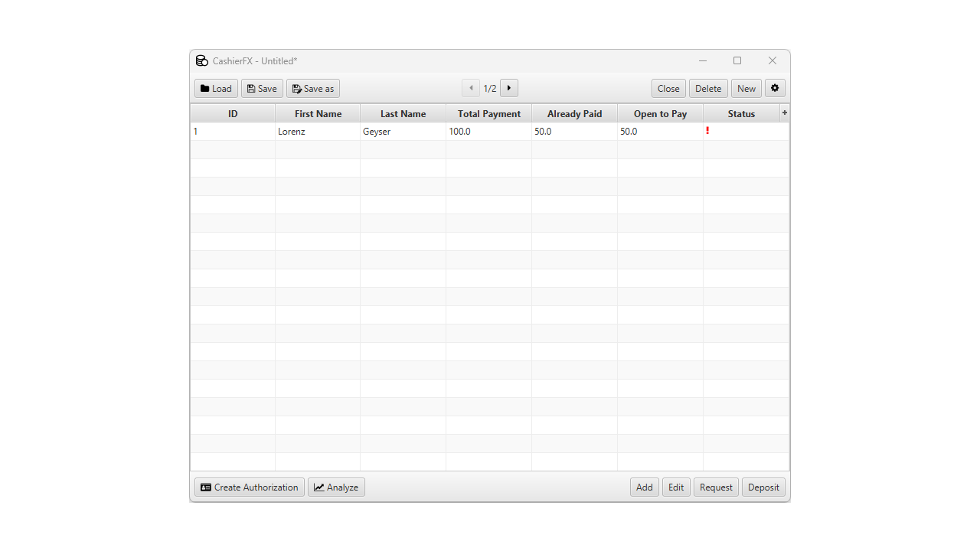
Task: Click the CashierFX coin stack icon
Action: coord(202,61)
